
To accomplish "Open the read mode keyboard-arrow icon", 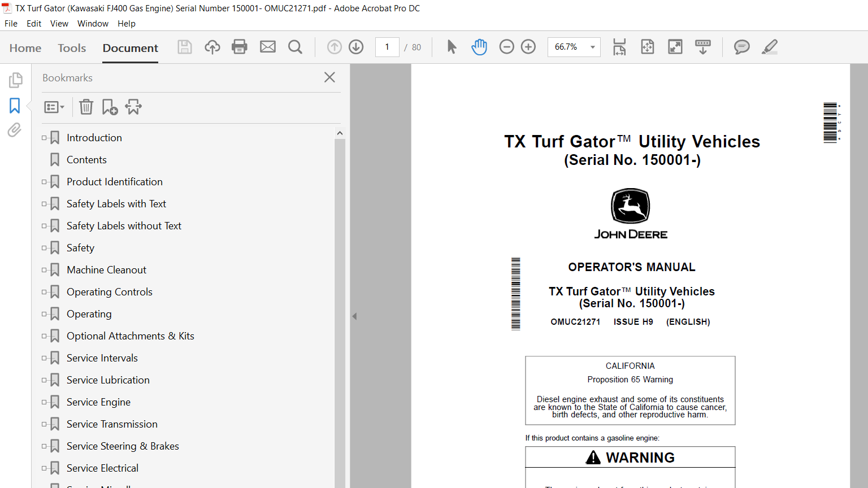I will click(703, 47).
